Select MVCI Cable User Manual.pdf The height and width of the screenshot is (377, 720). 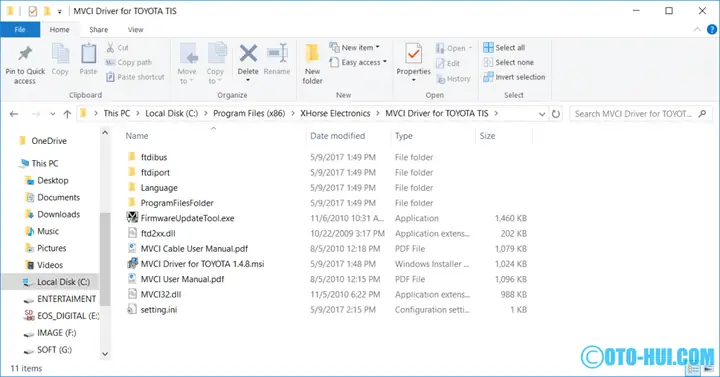194,248
